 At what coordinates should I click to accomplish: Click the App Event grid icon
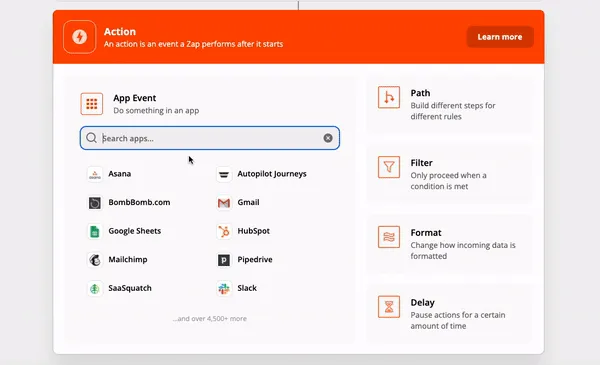pyautogui.click(x=91, y=104)
